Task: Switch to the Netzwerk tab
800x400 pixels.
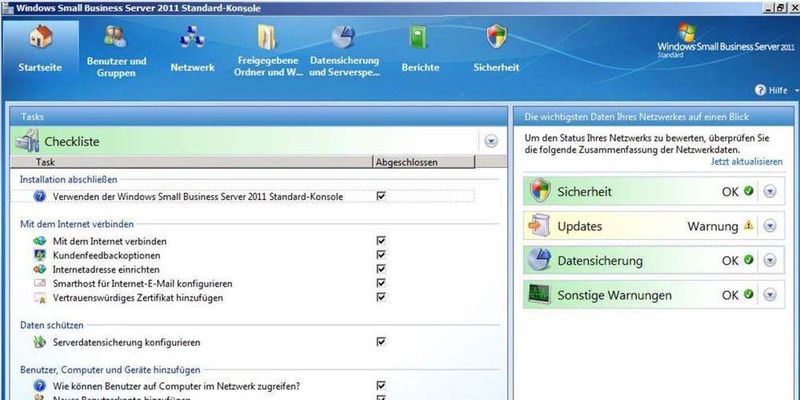Action: coord(192,67)
